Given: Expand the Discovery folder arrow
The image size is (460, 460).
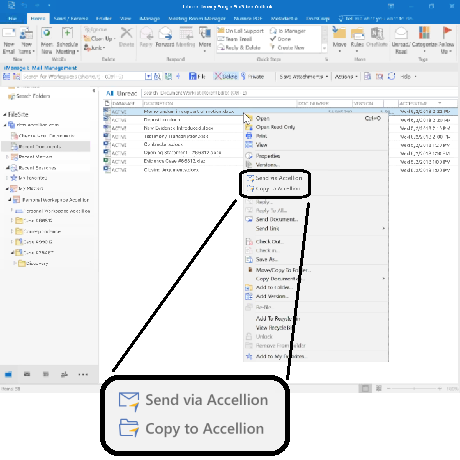Looking at the screenshot, I should [x=14, y=263].
